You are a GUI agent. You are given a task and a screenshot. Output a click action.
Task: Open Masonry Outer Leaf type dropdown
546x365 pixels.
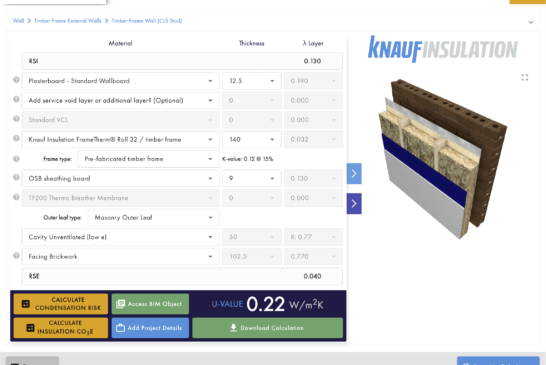click(x=153, y=217)
